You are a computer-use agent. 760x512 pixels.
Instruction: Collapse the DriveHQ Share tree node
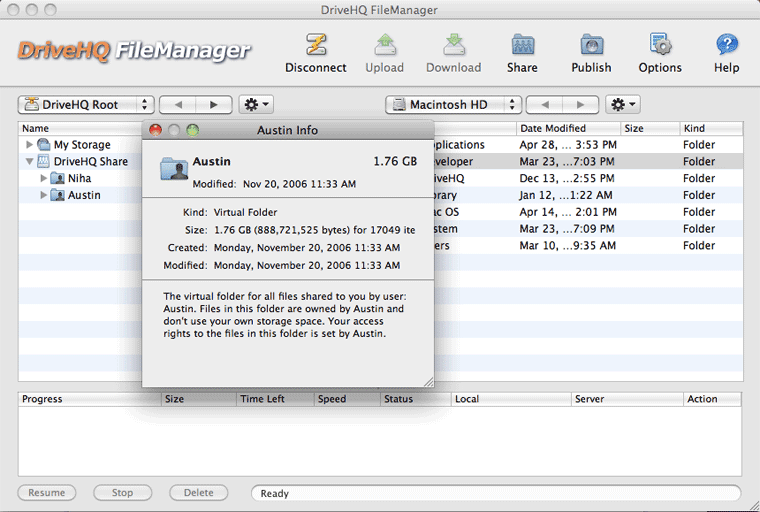[x=29, y=161]
